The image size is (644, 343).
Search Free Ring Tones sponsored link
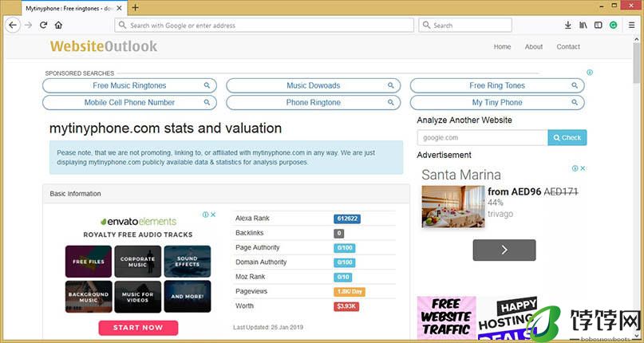point(497,85)
